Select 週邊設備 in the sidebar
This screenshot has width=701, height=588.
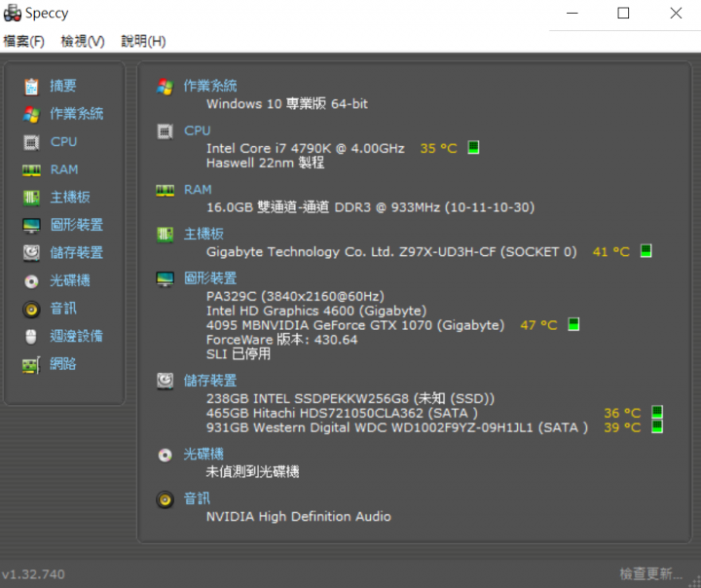tap(77, 336)
